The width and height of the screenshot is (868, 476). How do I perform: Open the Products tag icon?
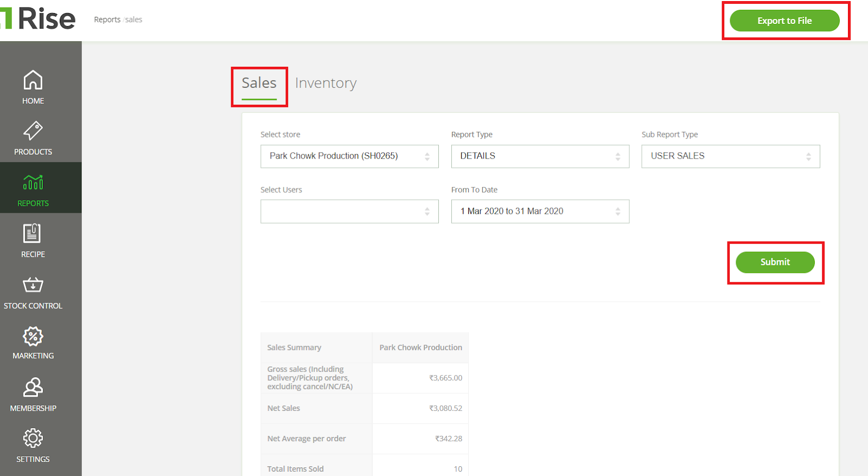point(33,131)
